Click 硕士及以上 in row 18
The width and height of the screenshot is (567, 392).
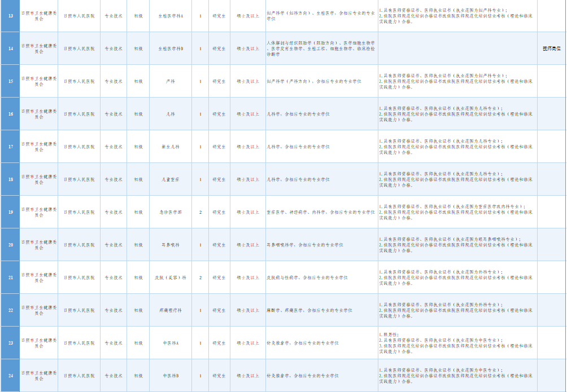(x=248, y=179)
